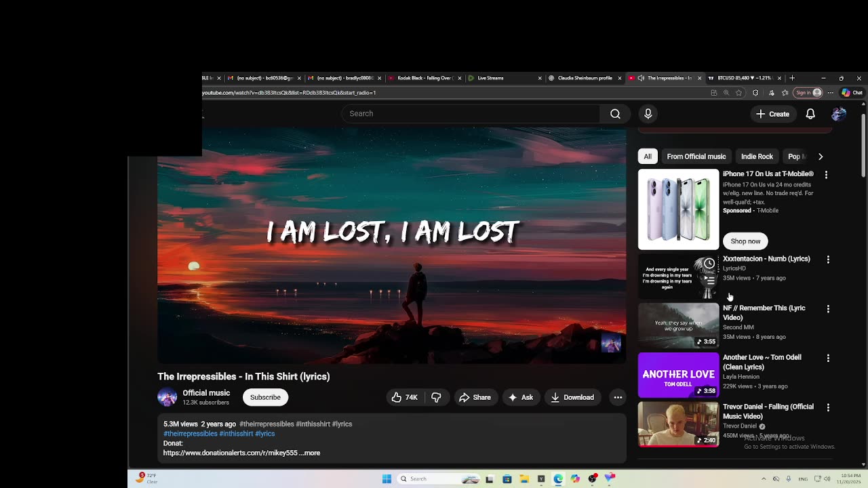Open options for Another Love video

click(x=828, y=358)
